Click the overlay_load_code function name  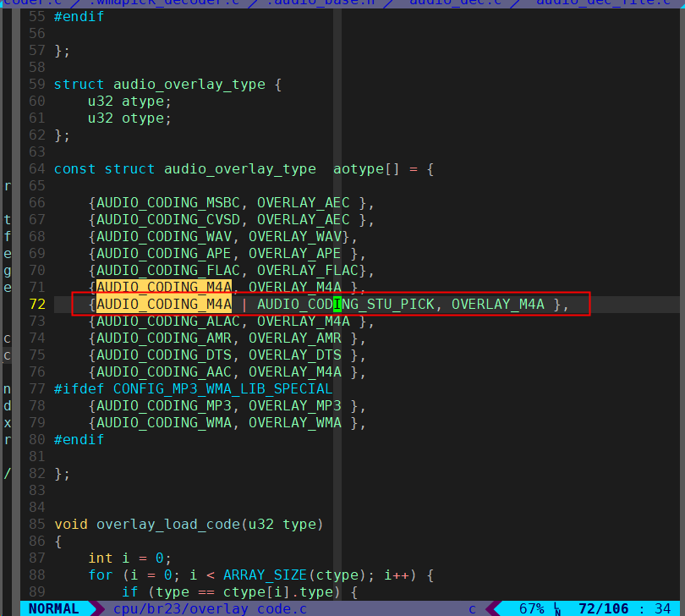tap(168, 524)
